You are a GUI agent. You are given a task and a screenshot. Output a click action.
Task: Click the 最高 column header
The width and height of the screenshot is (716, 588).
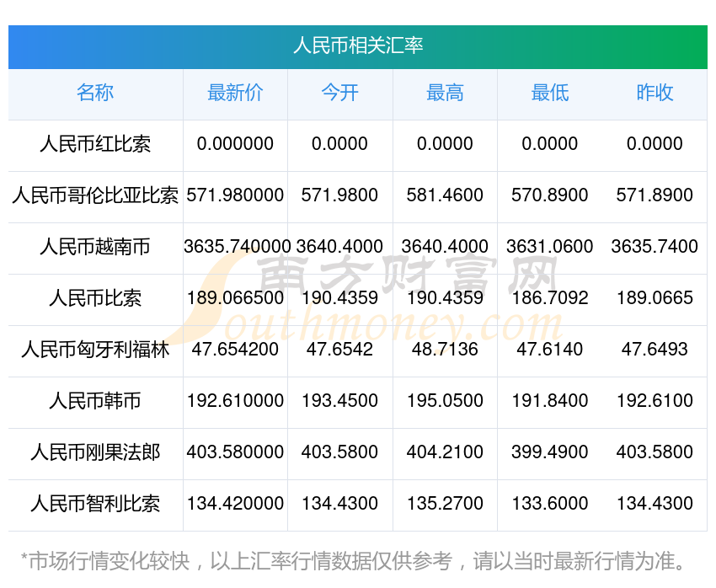(x=445, y=92)
